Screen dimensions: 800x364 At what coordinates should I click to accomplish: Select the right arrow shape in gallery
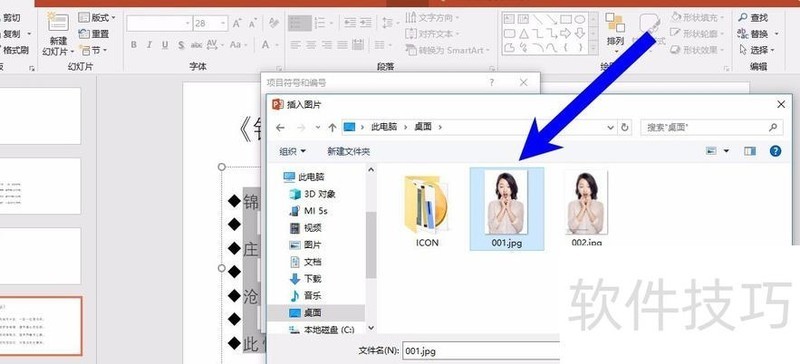566,34
